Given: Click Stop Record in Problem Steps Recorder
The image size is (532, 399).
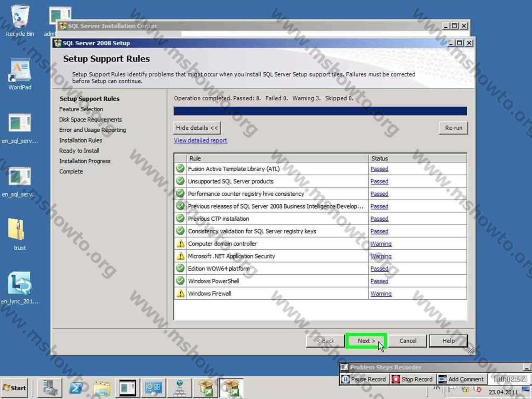Looking at the screenshot, I should click(x=412, y=379).
